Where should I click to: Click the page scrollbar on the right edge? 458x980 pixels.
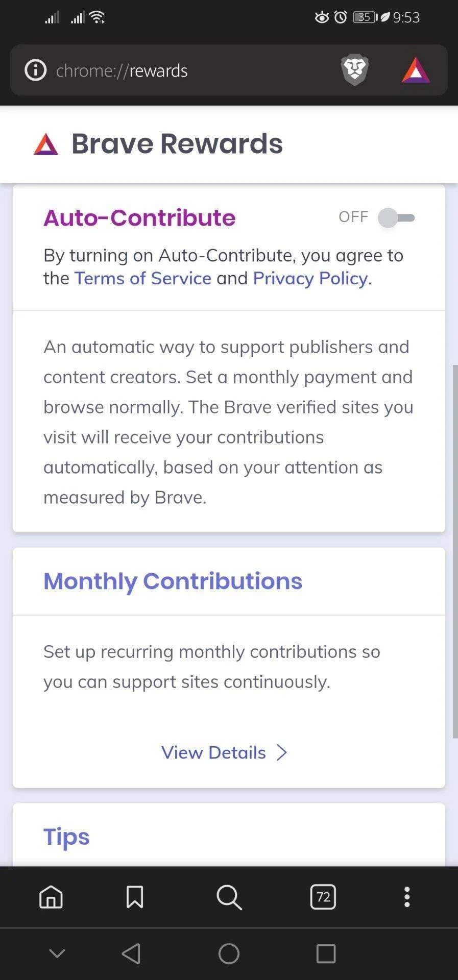tap(455, 551)
